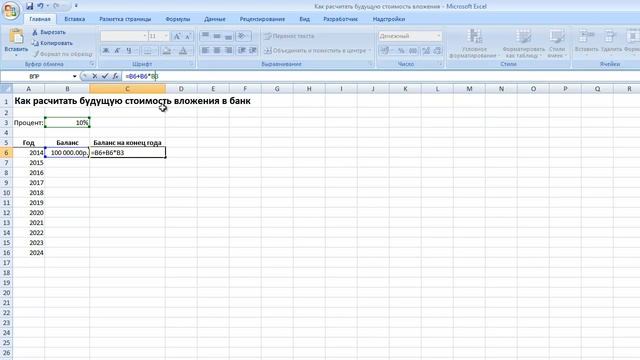Viewport: 640px width, 360px height.
Task: Click the Increase Font Size icon
Action: (x=177, y=36)
